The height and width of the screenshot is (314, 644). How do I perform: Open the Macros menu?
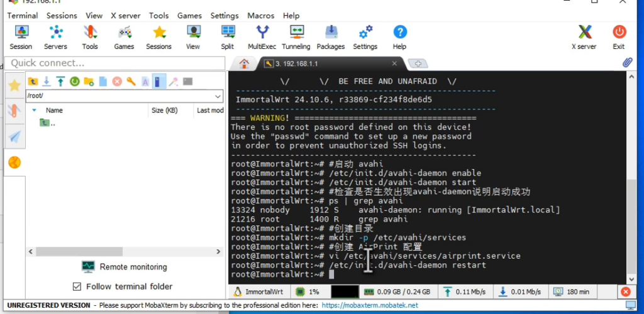click(x=261, y=16)
